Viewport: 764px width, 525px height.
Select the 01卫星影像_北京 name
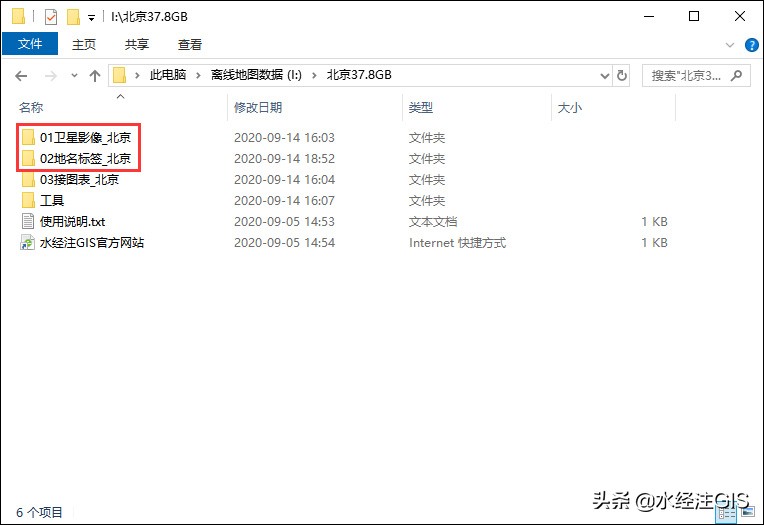click(85, 138)
